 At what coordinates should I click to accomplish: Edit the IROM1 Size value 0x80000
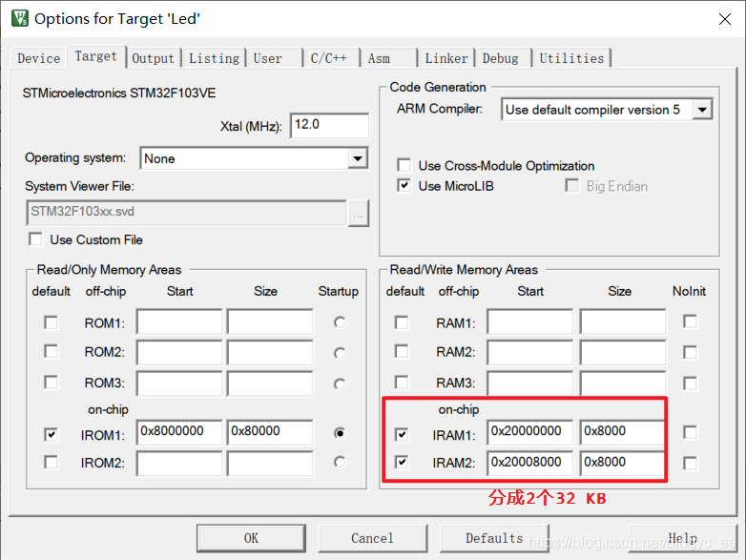270,432
